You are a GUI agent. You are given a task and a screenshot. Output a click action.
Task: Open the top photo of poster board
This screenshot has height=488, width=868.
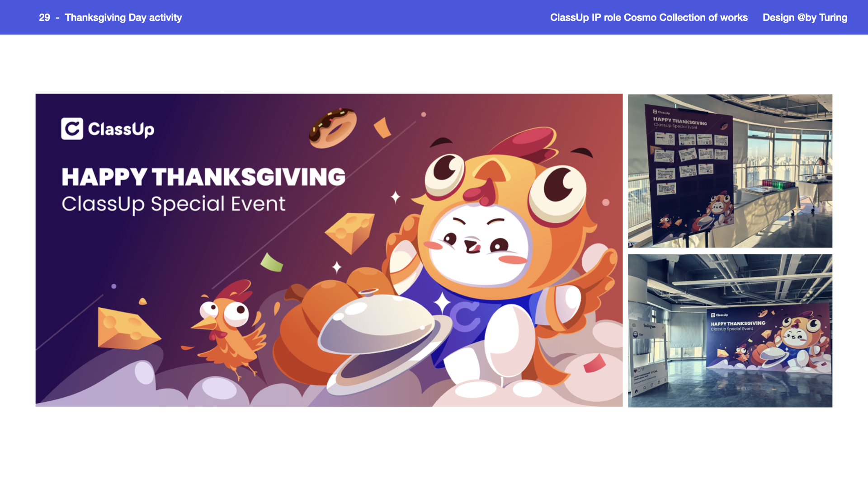tap(730, 171)
